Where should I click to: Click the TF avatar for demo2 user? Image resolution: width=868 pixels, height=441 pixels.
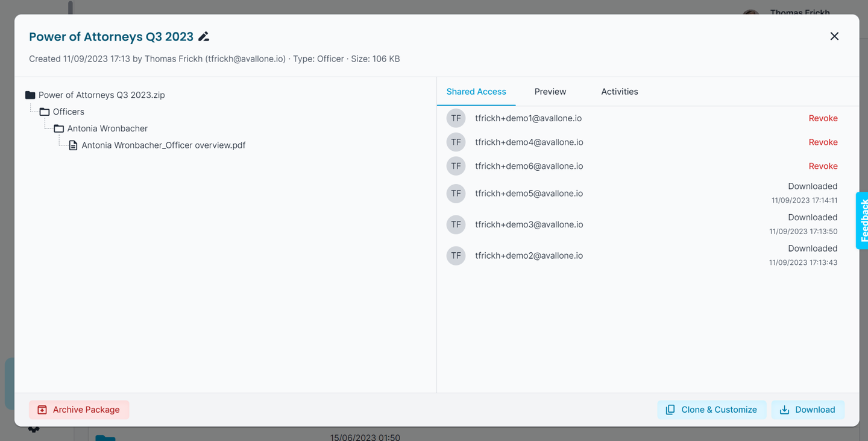[456, 256]
